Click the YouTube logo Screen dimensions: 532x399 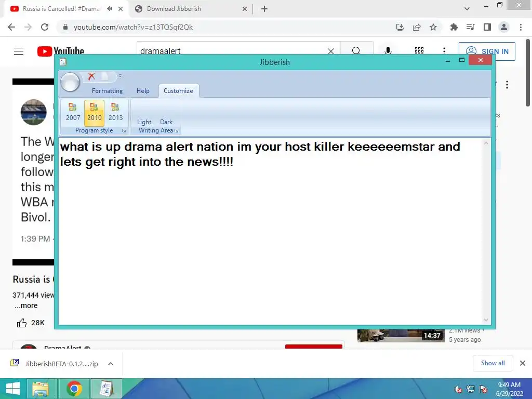pos(61,51)
